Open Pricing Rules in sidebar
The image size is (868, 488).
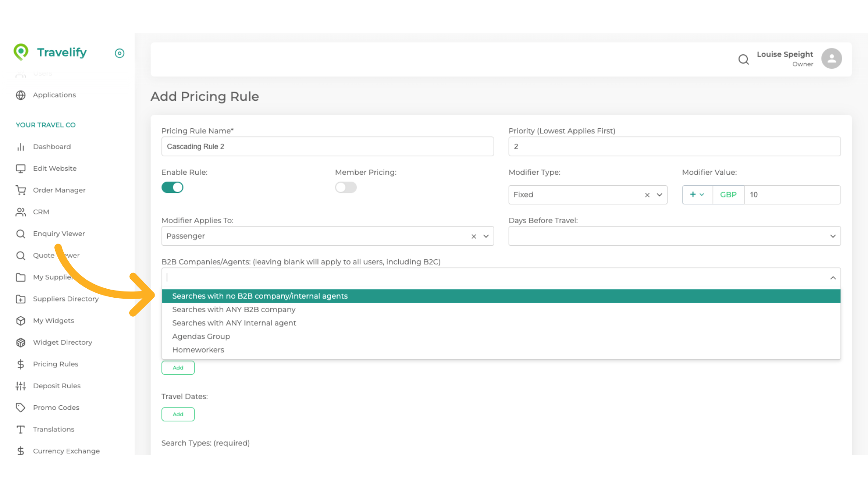coord(55,364)
